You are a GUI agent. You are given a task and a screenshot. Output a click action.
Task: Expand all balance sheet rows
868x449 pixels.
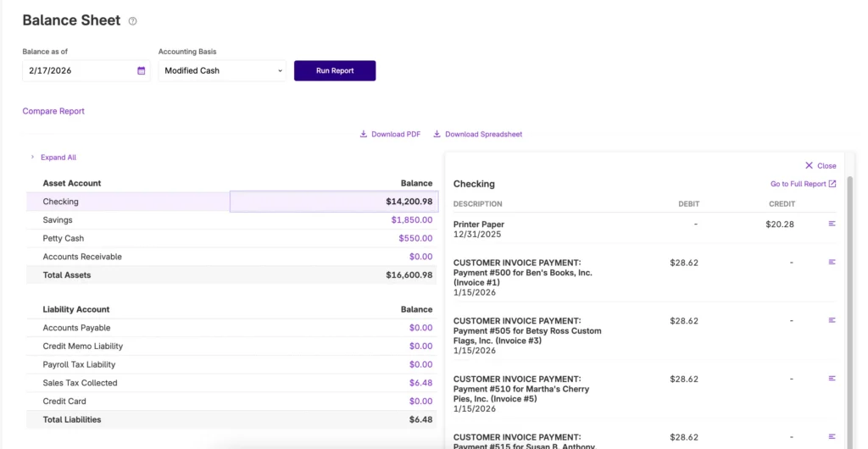coord(58,158)
